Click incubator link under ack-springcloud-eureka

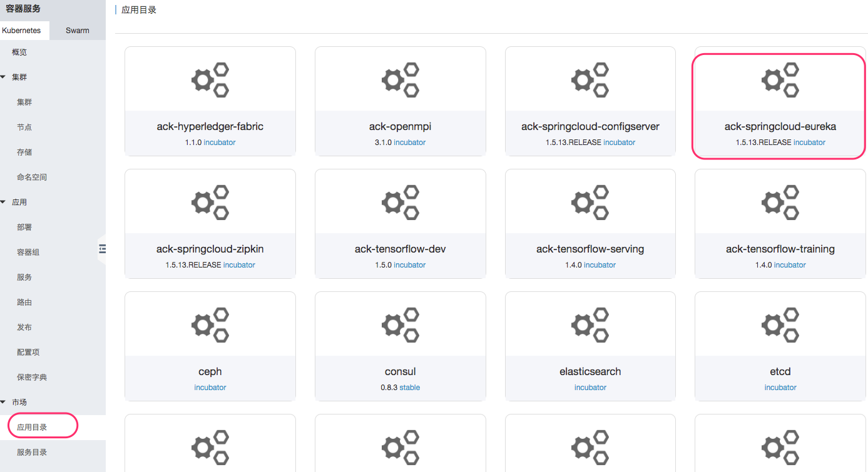(x=810, y=143)
